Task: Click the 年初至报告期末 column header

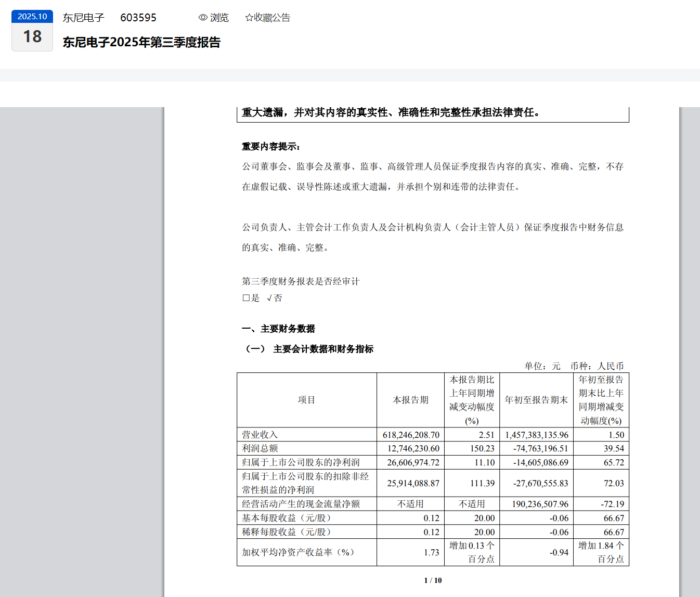Action: click(x=536, y=400)
